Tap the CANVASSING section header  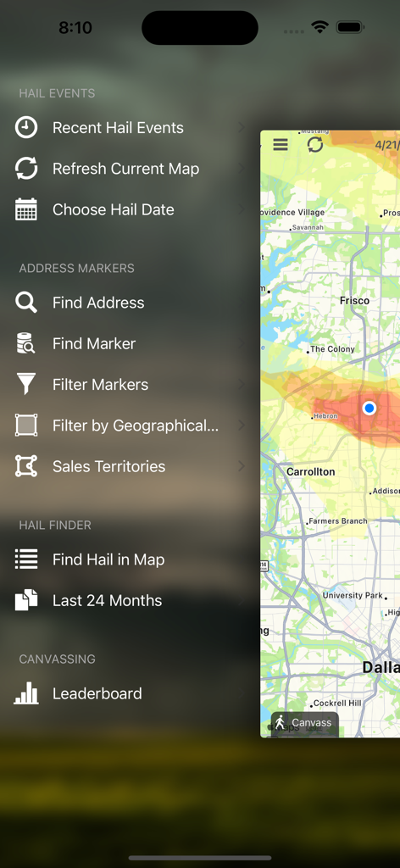pyautogui.click(x=57, y=659)
